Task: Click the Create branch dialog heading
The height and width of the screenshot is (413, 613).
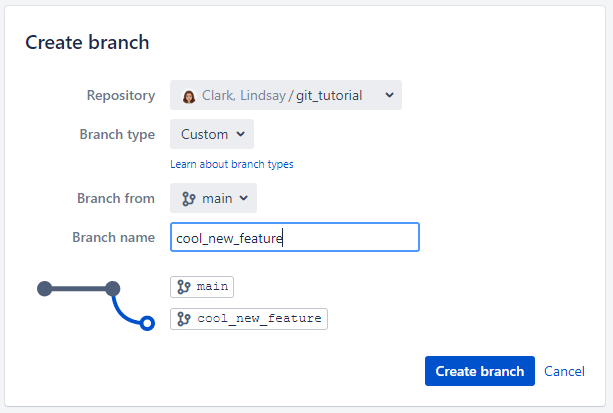Action: [x=87, y=42]
